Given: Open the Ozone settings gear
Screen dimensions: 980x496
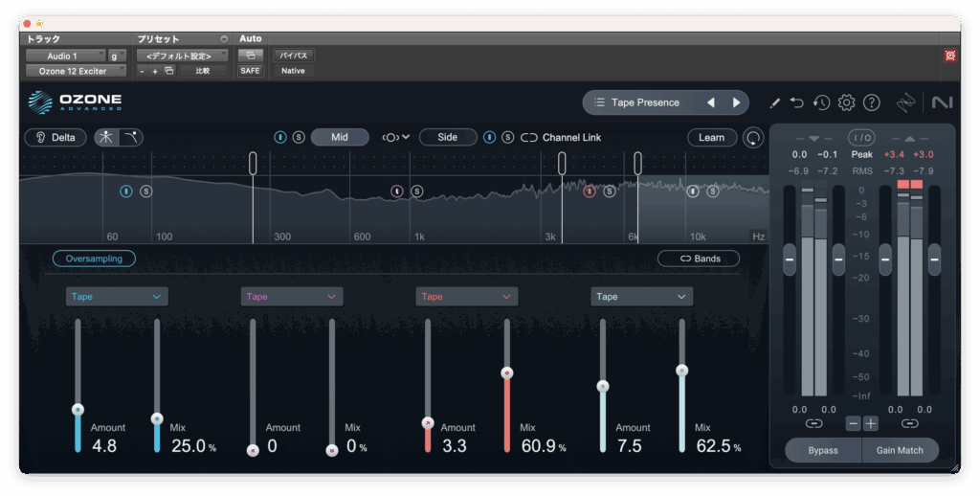Looking at the screenshot, I should click(846, 102).
